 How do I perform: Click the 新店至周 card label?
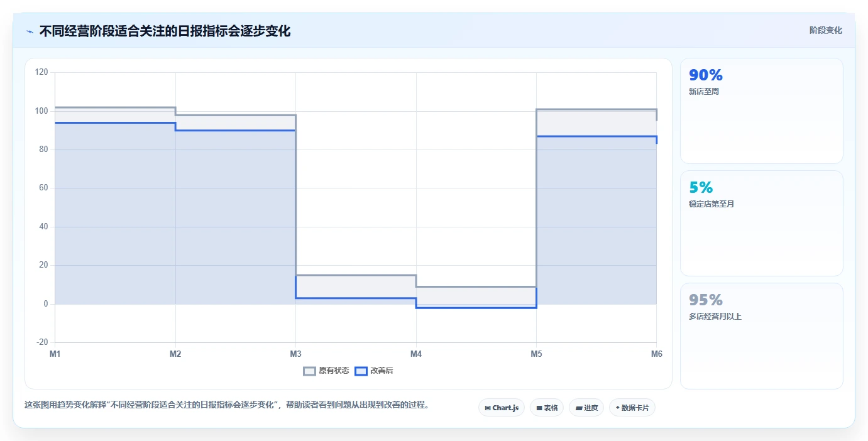tap(704, 92)
